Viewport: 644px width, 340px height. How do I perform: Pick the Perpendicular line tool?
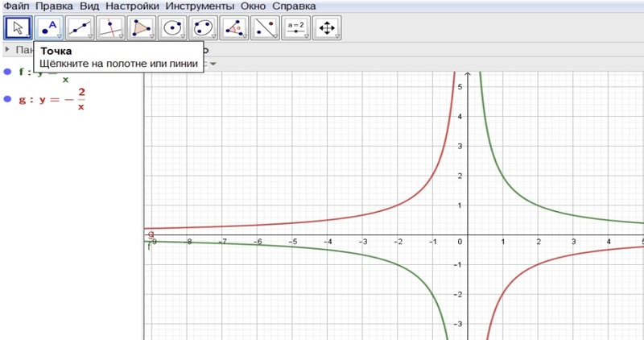[109, 28]
